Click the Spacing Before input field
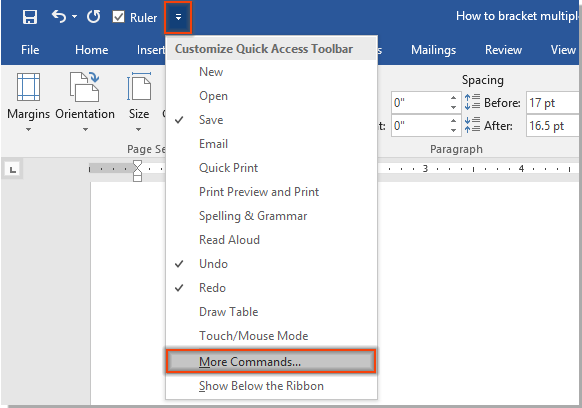 tap(553, 103)
